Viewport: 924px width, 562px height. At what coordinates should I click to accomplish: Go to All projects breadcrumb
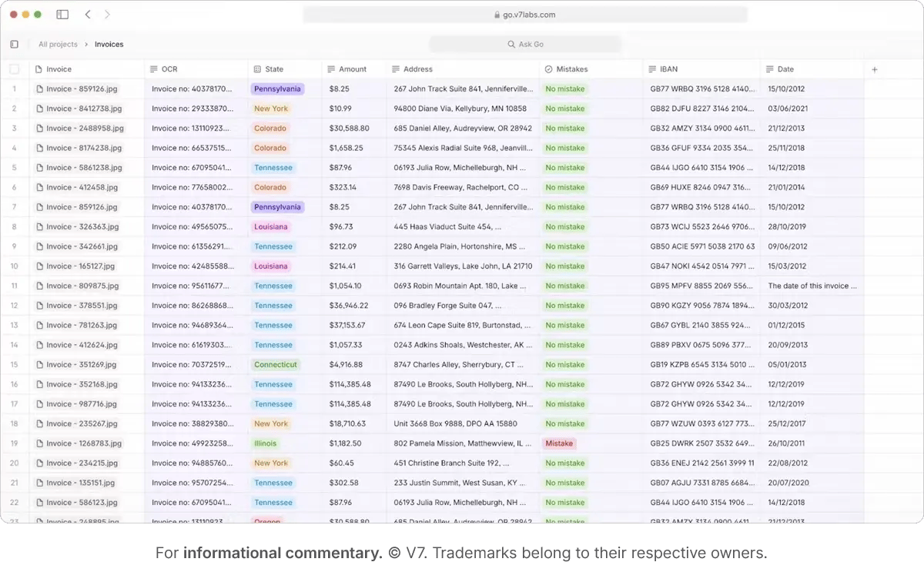(59, 45)
